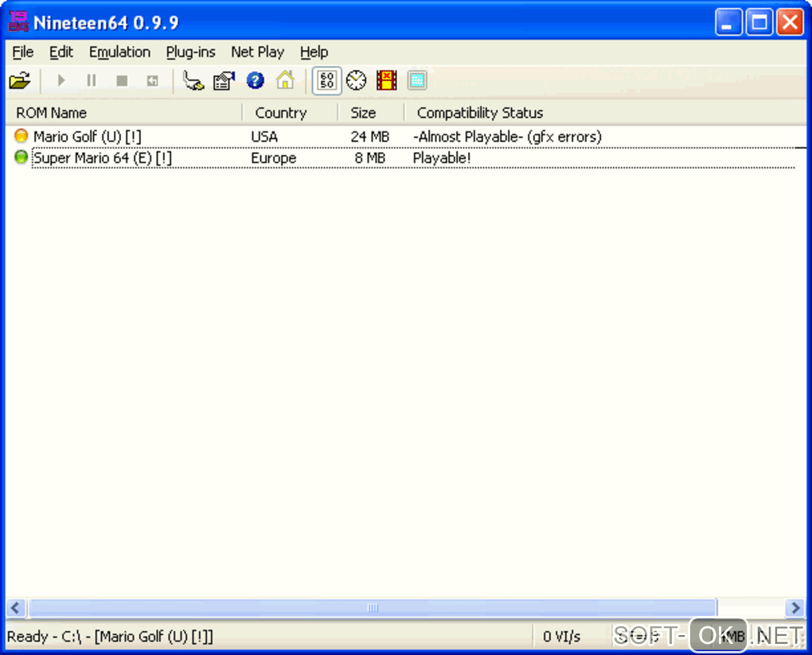Open the File menu
This screenshot has height=655, width=812.
click(23, 53)
